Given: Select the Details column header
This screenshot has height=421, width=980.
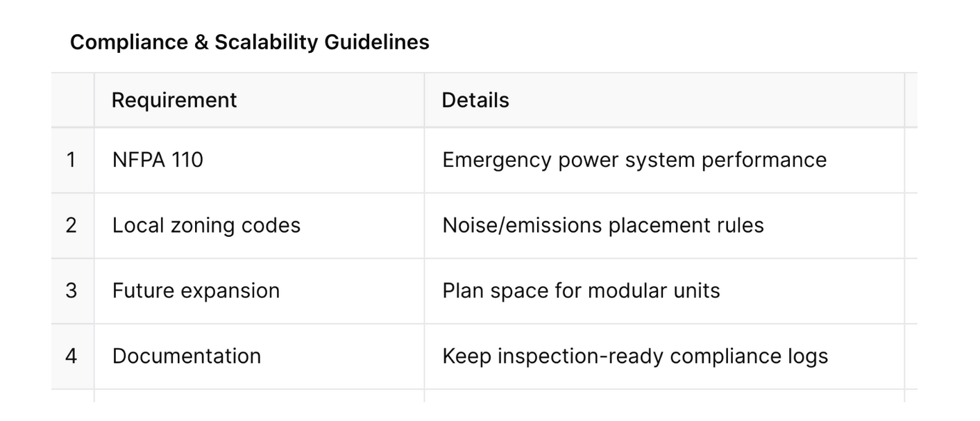Looking at the screenshot, I should click(x=475, y=100).
